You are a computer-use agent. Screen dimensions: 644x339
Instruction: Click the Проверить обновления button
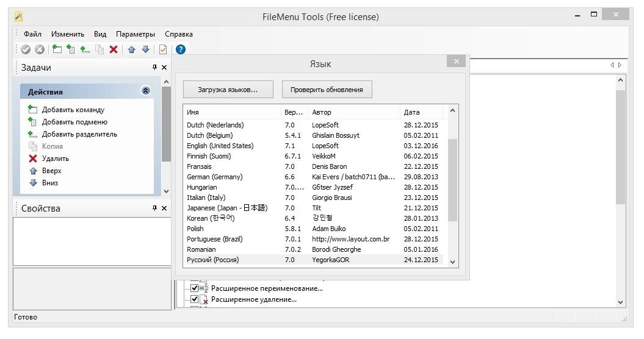click(x=327, y=90)
